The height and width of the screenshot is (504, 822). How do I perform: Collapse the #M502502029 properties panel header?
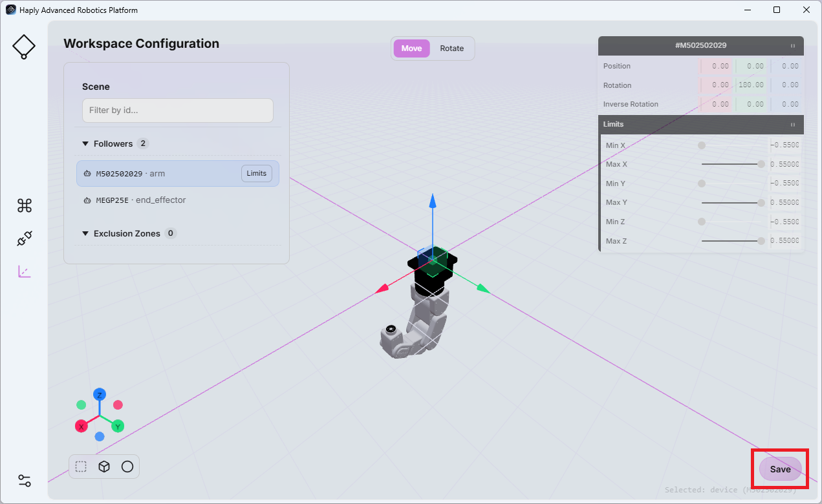(x=701, y=46)
